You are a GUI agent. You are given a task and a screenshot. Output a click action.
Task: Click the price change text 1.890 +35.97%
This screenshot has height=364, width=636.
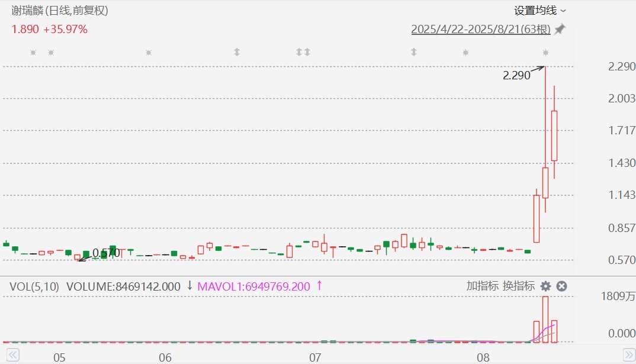tap(50, 29)
